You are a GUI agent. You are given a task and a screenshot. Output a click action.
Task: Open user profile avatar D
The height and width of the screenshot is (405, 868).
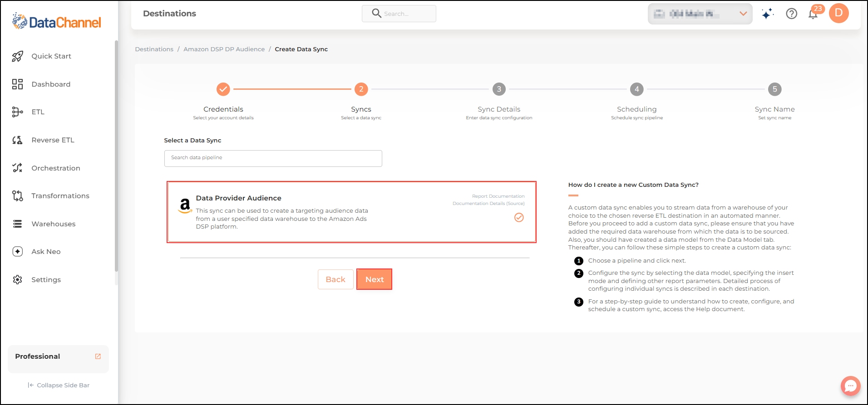click(838, 13)
